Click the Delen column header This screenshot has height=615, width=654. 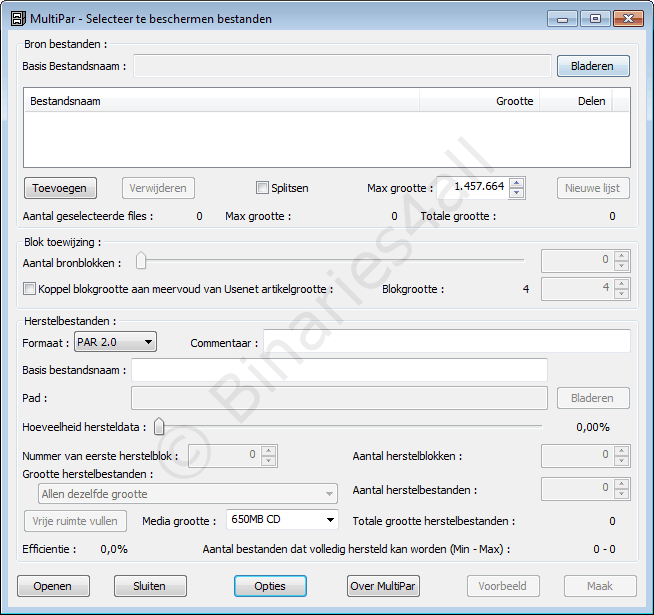tap(576, 101)
